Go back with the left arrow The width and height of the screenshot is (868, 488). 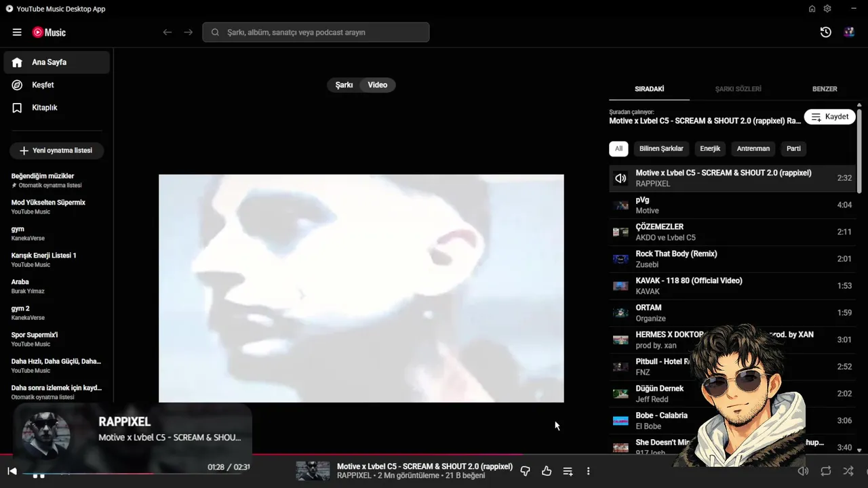click(167, 33)
